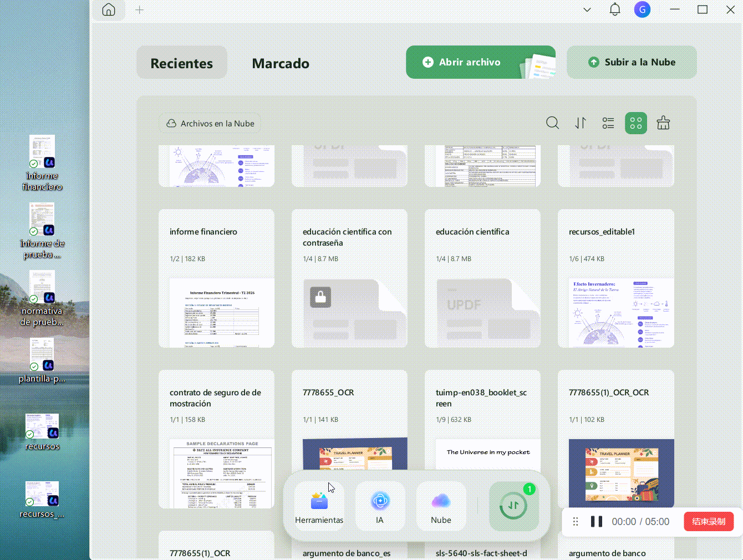This screenshot has height=560, width=743.
Task: Go to the Home tab icon
Action: 109,10
